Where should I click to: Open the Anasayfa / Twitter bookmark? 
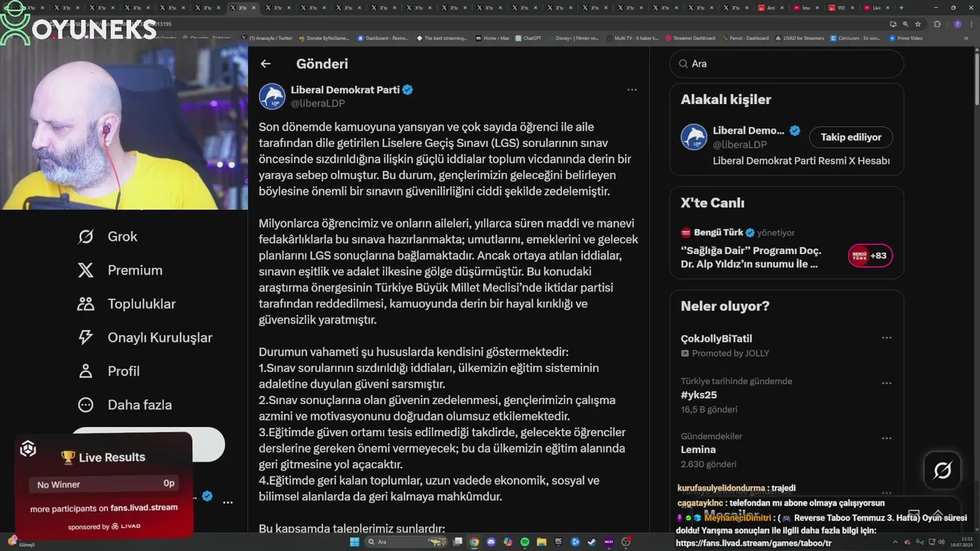click(266, 37)
